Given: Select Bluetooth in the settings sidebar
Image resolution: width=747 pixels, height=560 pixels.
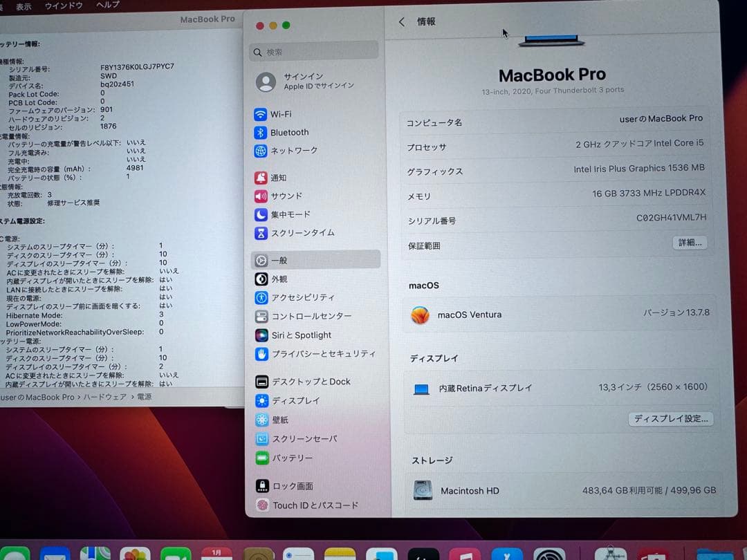Looking at the screenshot, I should 297,132.
